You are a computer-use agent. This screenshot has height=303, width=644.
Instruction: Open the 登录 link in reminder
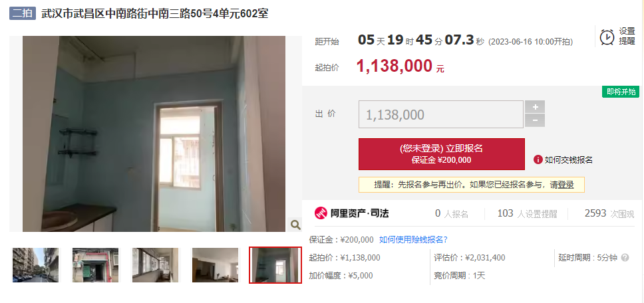565,185
